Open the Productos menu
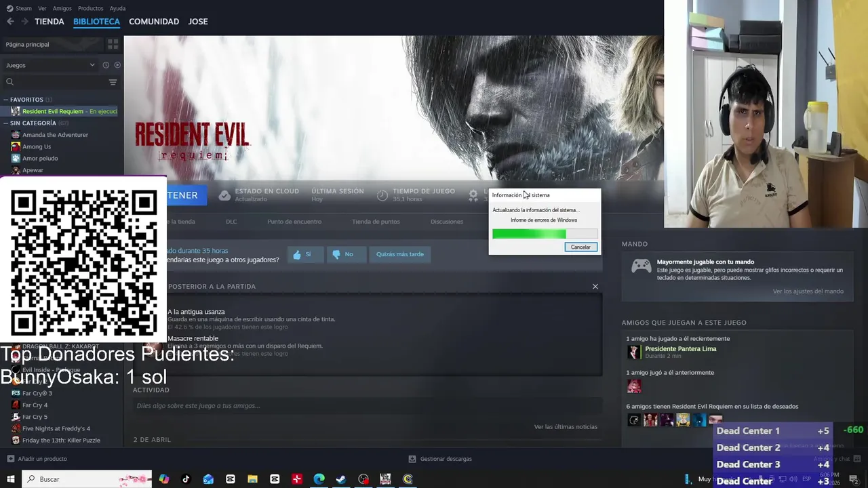Screen dimensions: 868x488 coord(90,8)
